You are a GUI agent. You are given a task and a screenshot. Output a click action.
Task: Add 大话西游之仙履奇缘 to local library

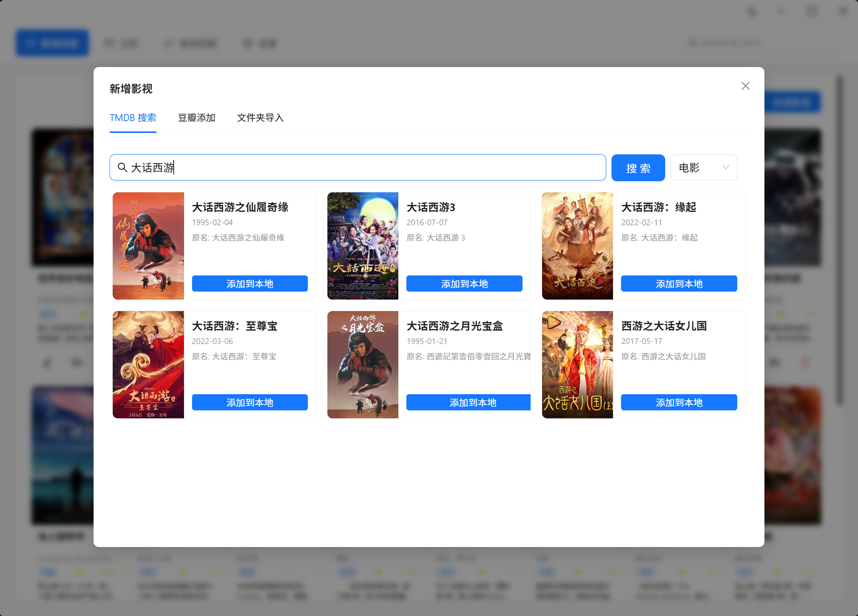tap(250, 283)
